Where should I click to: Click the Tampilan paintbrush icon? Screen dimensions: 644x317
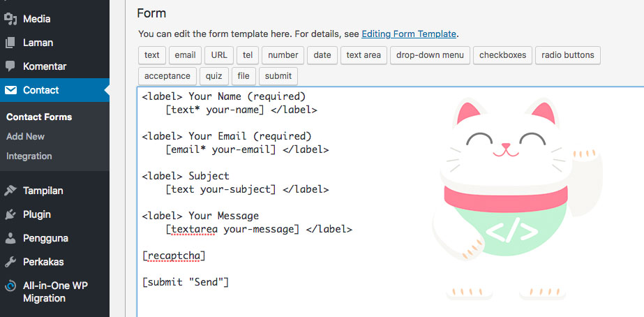tap(10, 191)
